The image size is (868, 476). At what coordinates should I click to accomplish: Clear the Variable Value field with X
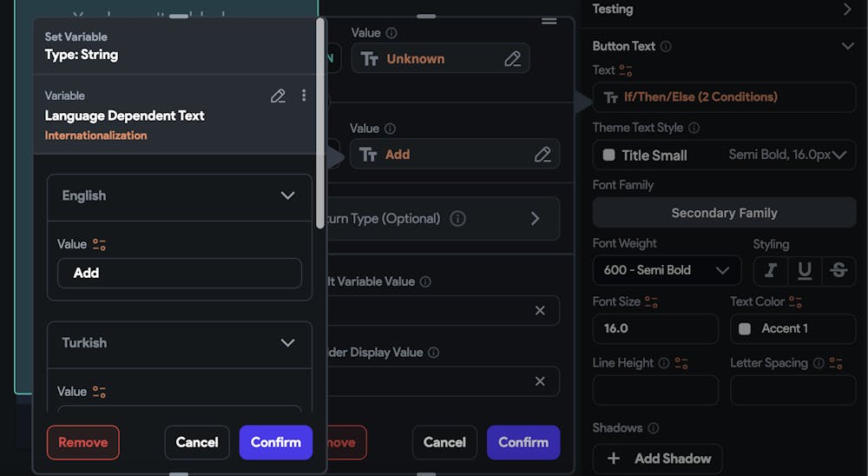[x=540, y=310]
